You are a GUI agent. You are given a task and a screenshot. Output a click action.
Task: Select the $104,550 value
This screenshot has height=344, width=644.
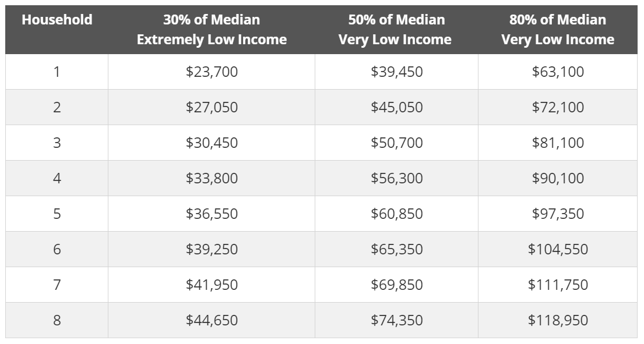tap(558, 249)
